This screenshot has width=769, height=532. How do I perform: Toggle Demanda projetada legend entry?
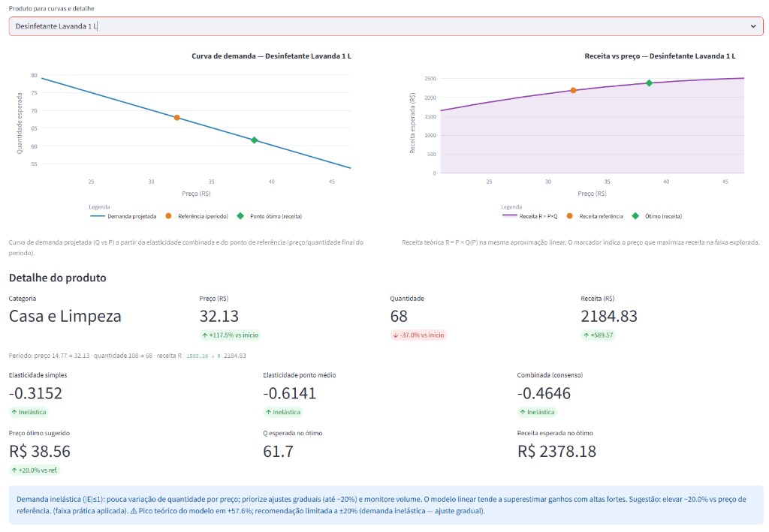pyautogui.click(x=123, y=216)
